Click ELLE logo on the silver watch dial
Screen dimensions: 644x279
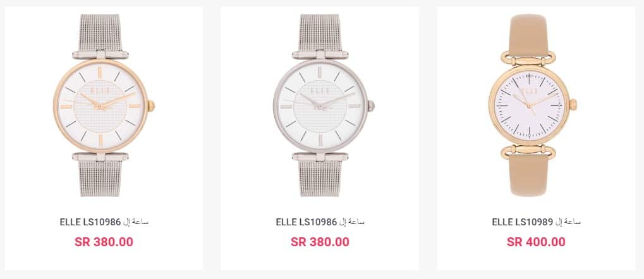click(x=321, y=90)
